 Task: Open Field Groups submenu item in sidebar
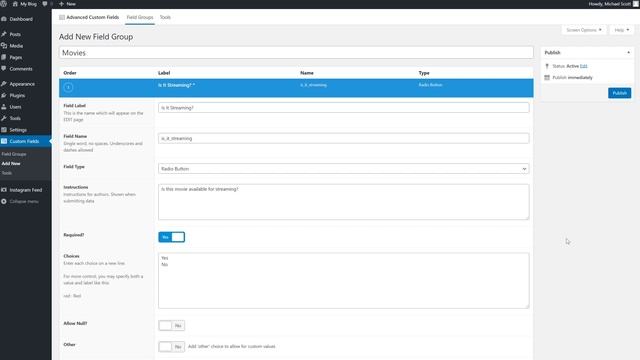coord(14,154)
